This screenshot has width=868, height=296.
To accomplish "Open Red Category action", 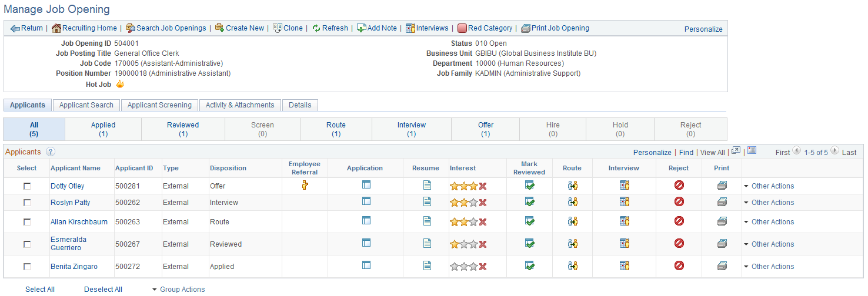I will click(485, 28).
